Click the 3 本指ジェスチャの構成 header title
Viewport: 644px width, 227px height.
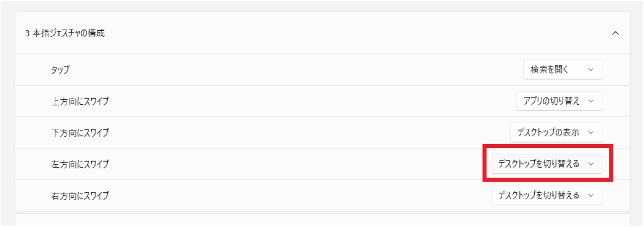click(65, 33)
